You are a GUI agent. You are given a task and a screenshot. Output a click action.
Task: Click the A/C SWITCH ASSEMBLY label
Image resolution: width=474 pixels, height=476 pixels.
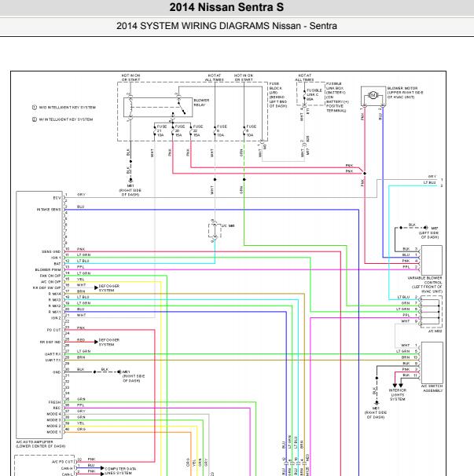432,388
